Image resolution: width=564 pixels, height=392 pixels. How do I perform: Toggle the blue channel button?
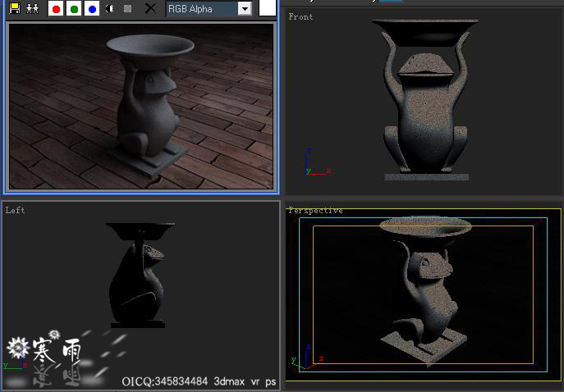[x=92, y=9]
